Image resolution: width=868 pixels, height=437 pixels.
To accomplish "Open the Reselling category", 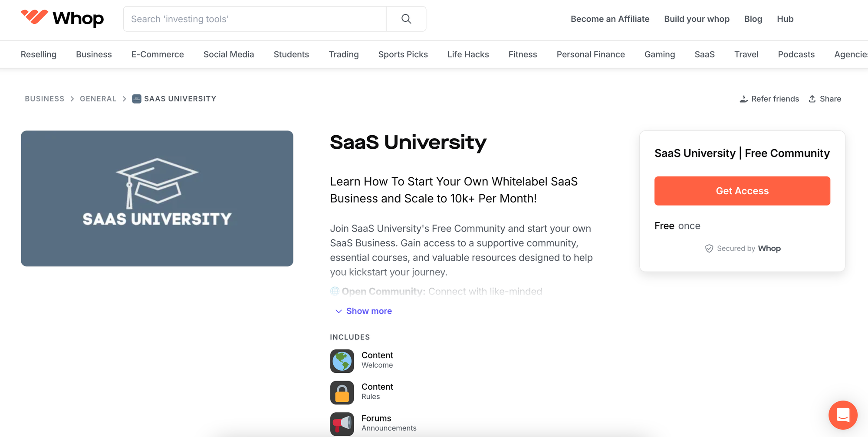I will tap(39, 54).
